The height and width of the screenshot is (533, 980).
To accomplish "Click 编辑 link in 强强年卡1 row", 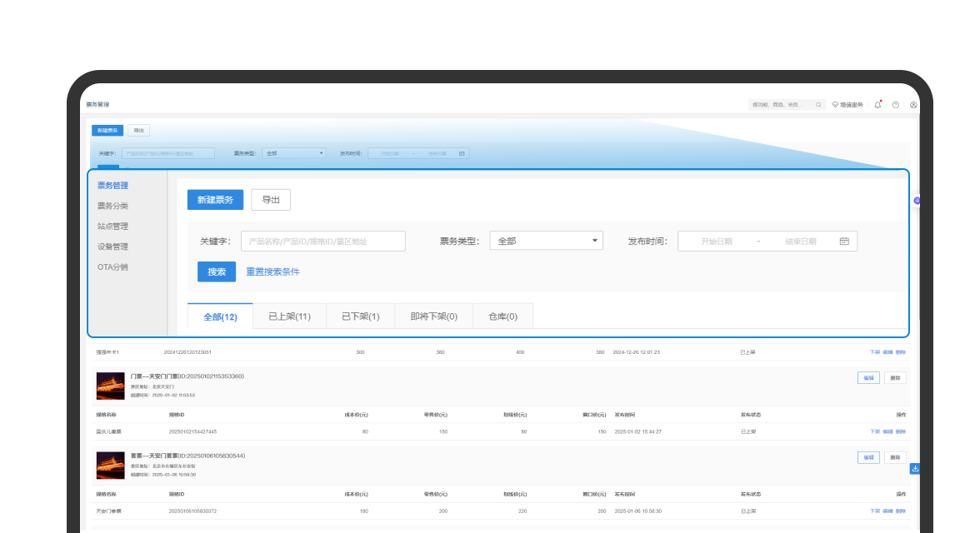I will (887, 352).
